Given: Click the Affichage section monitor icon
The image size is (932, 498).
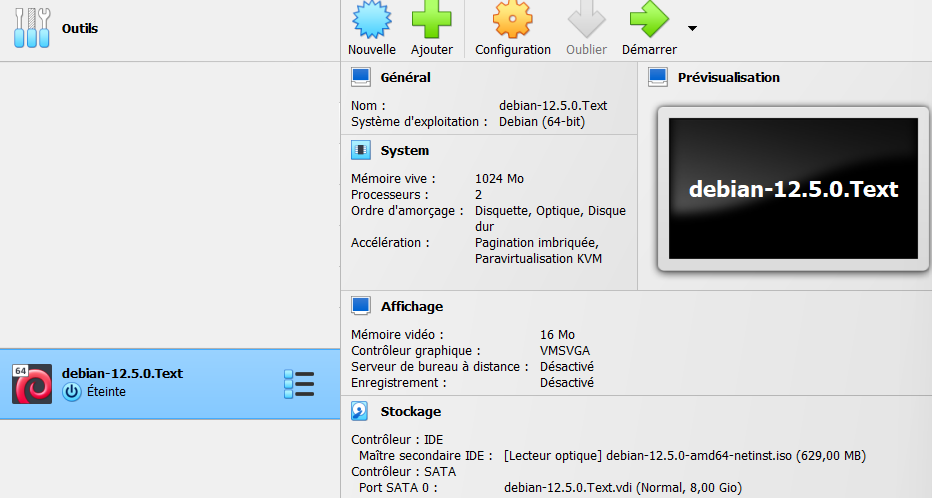Looking at the screenshot, I should click(x=361, y=306).
